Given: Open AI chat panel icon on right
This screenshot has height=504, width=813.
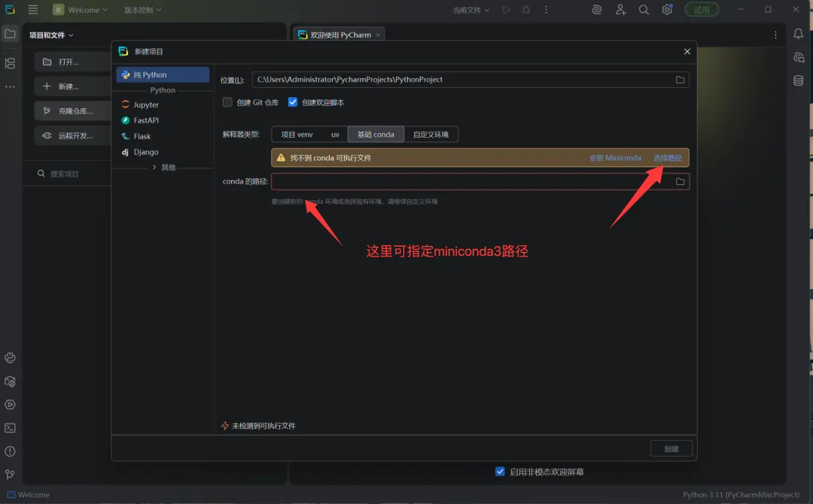Looking at the screenshot, I should [x=799, y=57].
